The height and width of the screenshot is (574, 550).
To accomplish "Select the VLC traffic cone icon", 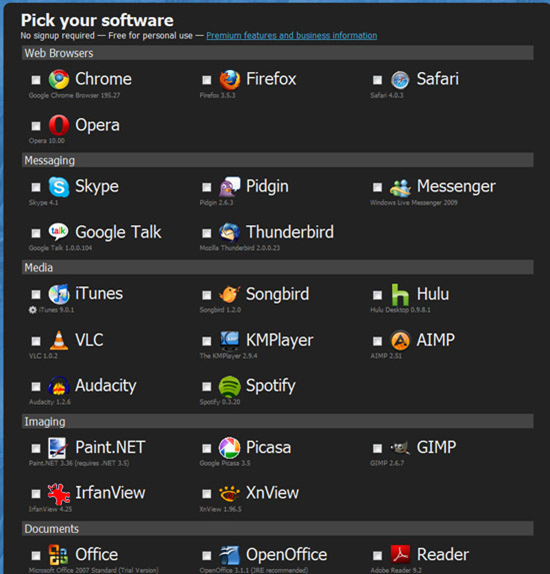I will [59, 340].
